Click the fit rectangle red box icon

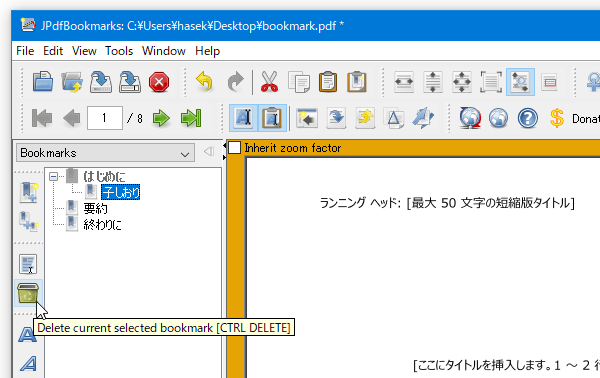[549, 82]
